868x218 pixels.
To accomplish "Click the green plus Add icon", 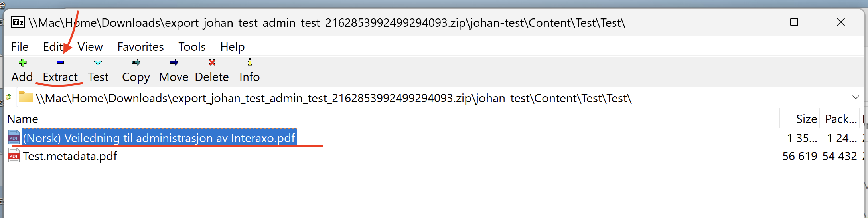I will 22,63.
